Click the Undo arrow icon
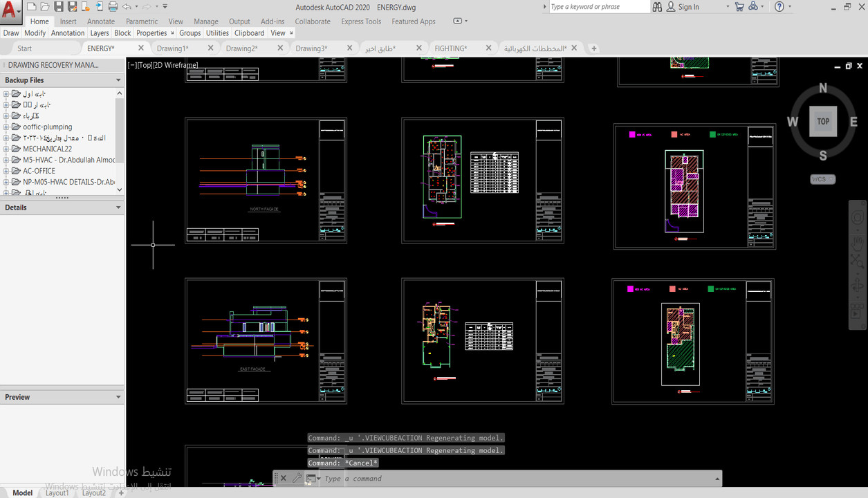Viewport: 868px width, 498px height. [127, 7]
